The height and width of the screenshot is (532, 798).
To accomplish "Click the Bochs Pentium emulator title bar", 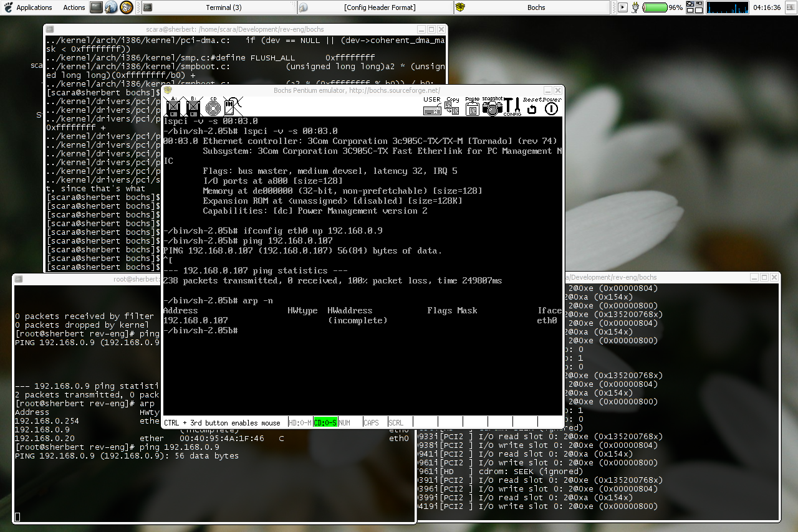I will tap(357, 90).
